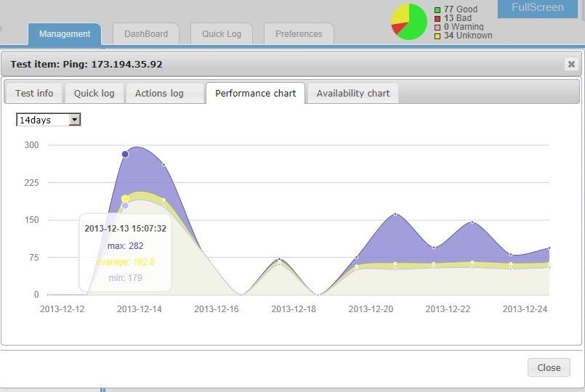Open the Preferences main tab
Viewport: 585px width, 392px height.
[299, 34]
